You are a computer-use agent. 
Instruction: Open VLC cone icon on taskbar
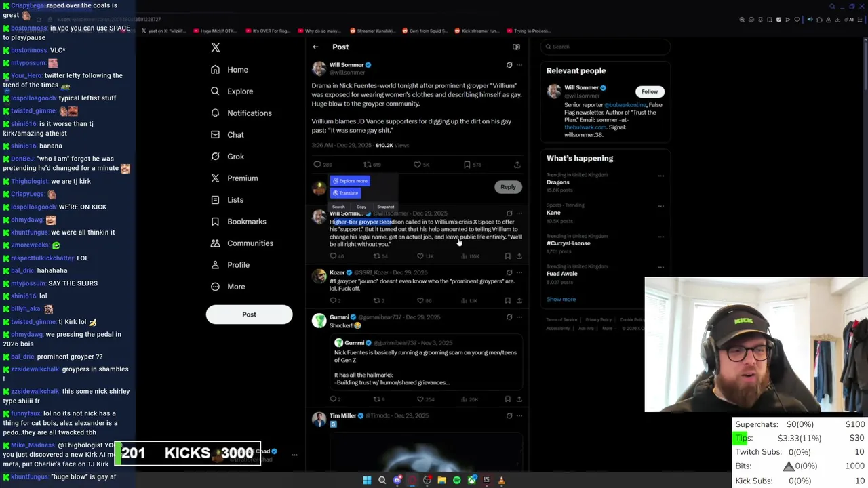501,480
